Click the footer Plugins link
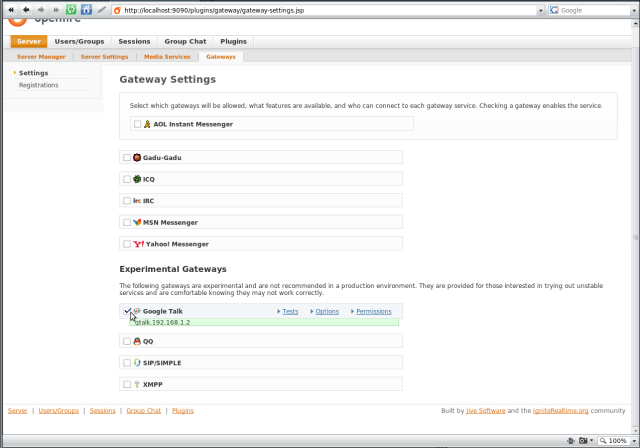 [183, 410]
